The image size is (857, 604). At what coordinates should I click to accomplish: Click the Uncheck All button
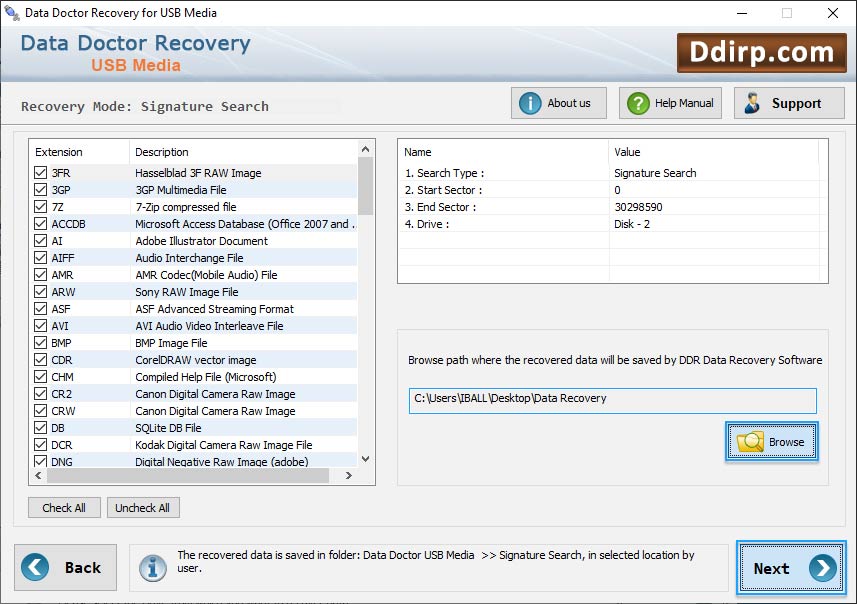click(x=143, y=508)
